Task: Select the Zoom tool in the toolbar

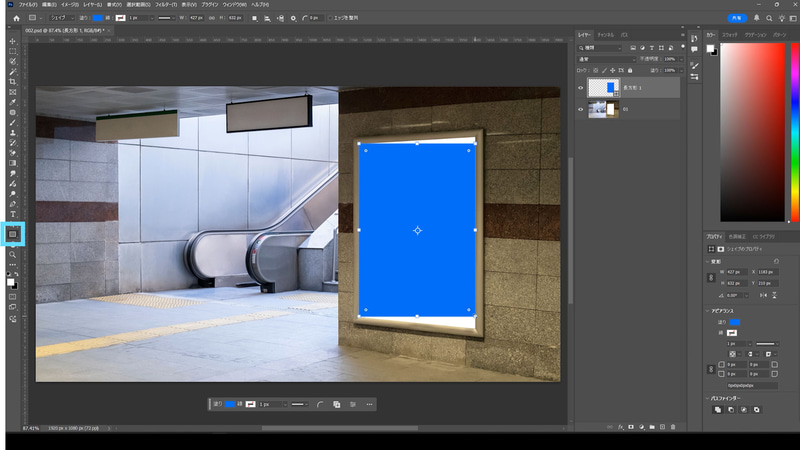Action: click(x=13, y=255)
